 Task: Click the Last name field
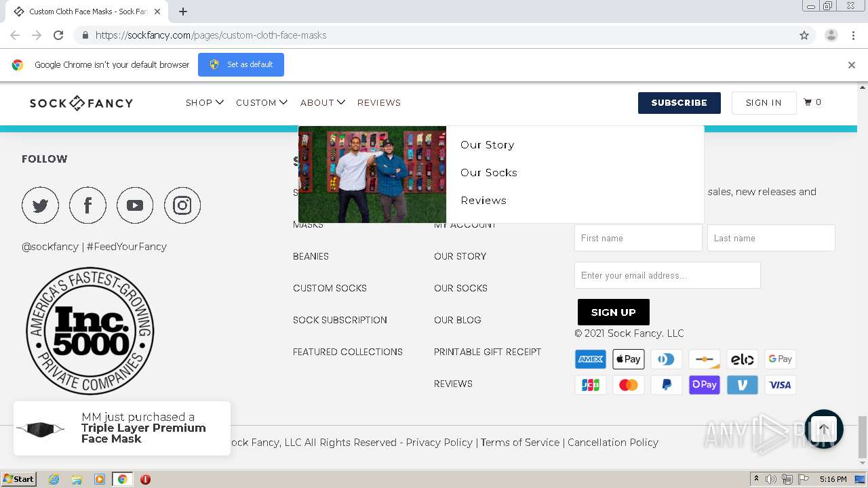[771, 238]
